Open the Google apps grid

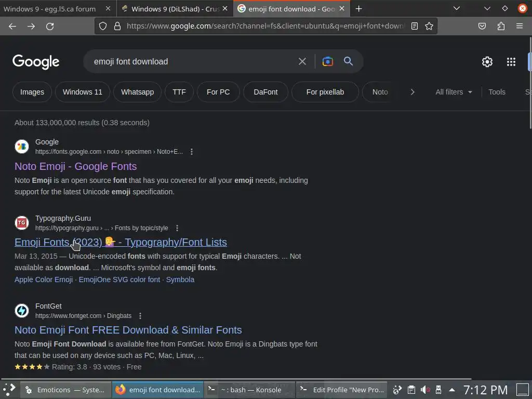pyautogui.click(x=511, y=62)
